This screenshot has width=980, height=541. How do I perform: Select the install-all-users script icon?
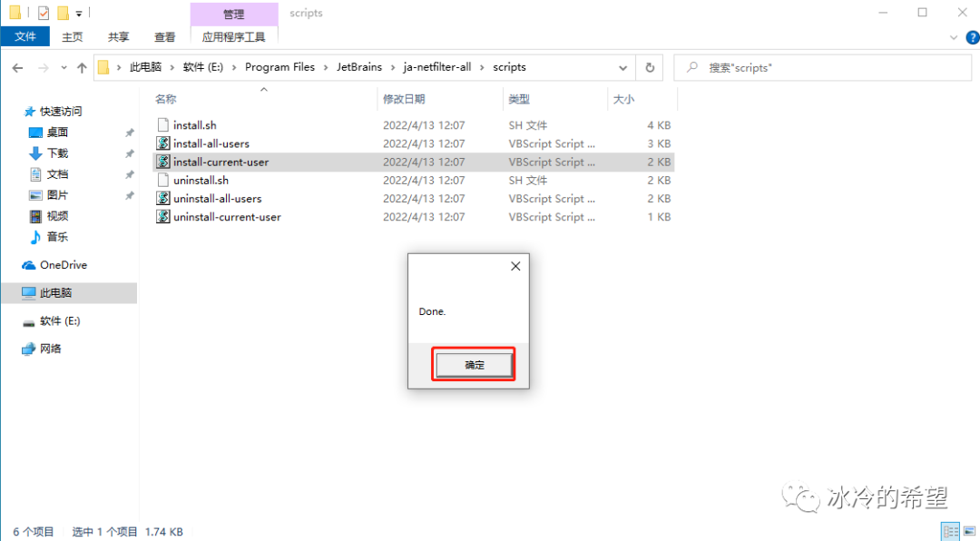163,143
